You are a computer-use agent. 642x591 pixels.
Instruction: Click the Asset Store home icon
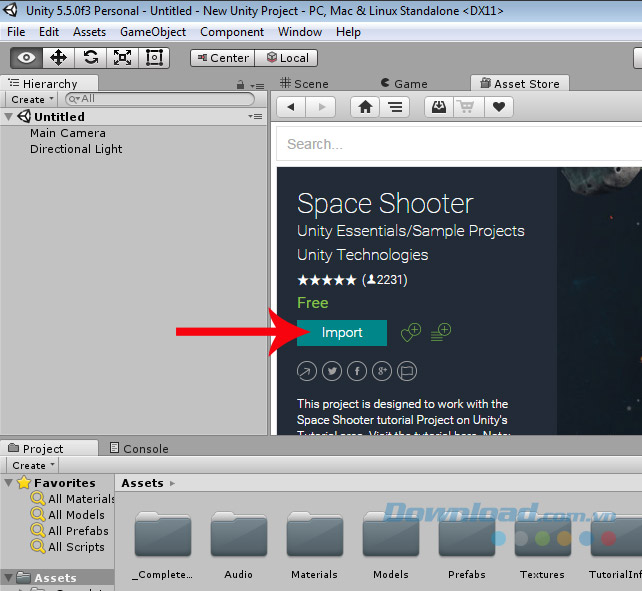click(366, 107)
